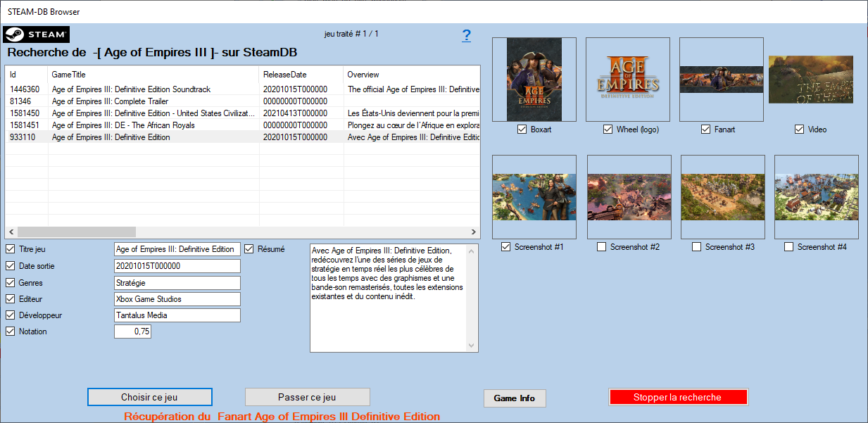This screenshot has width=868, height=423.
Task: Disable the Notation checkbox
Action: 10,332
